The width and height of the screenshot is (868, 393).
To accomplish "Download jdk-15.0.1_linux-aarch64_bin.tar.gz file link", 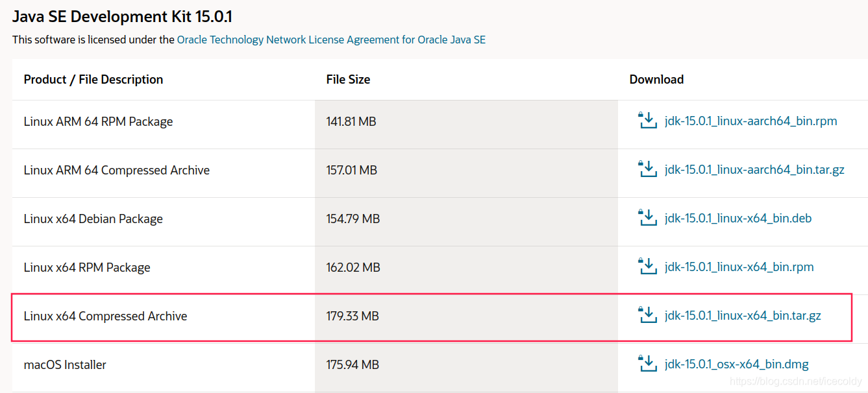I will click(x=754, y=170).
